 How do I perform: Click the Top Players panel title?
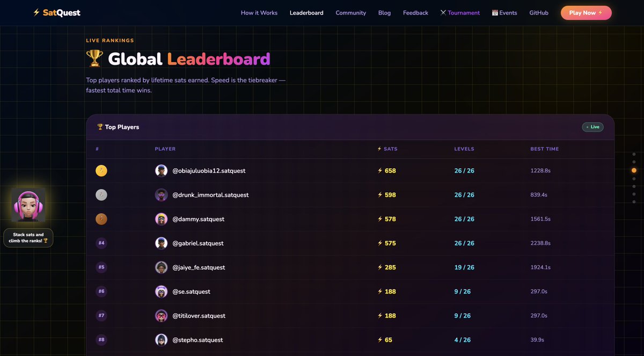[118, 127]
